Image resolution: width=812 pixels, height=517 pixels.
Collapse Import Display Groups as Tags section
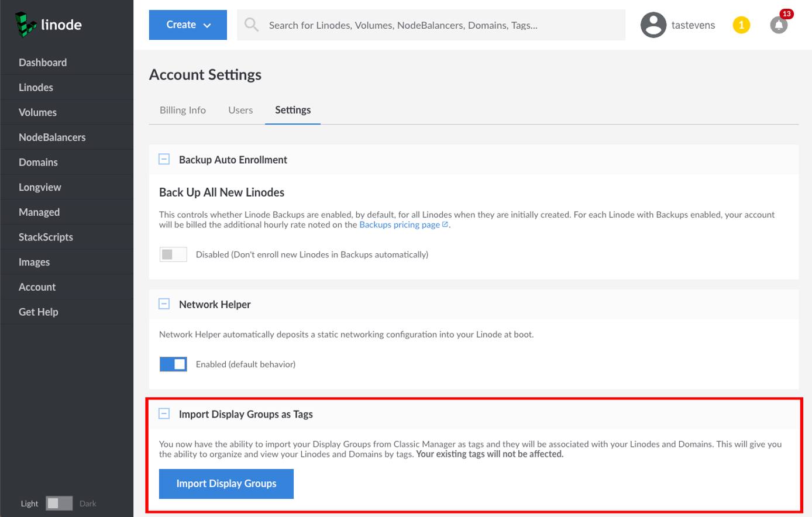[x=164, y=414]
